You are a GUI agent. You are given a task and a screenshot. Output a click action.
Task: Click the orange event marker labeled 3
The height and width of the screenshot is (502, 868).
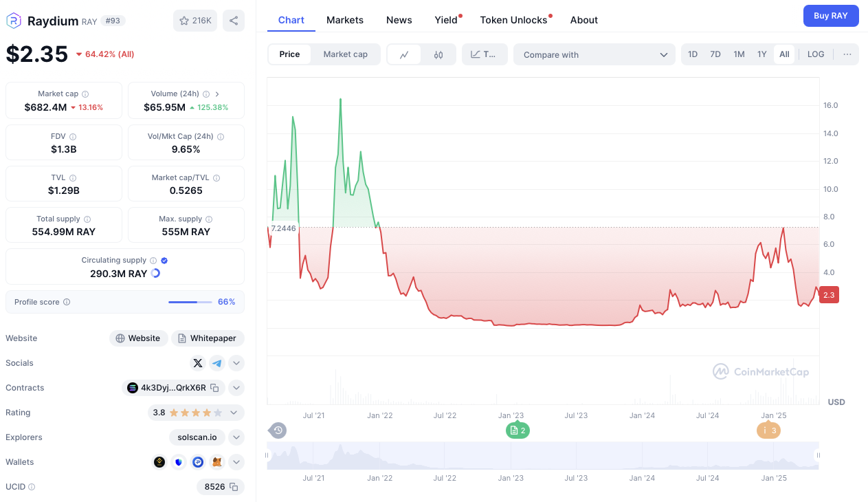pyautogui.click(x=768, y=430)
